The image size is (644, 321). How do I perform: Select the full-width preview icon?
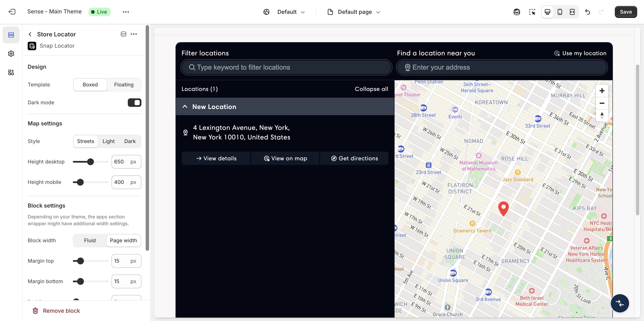(x=572, y=12)
